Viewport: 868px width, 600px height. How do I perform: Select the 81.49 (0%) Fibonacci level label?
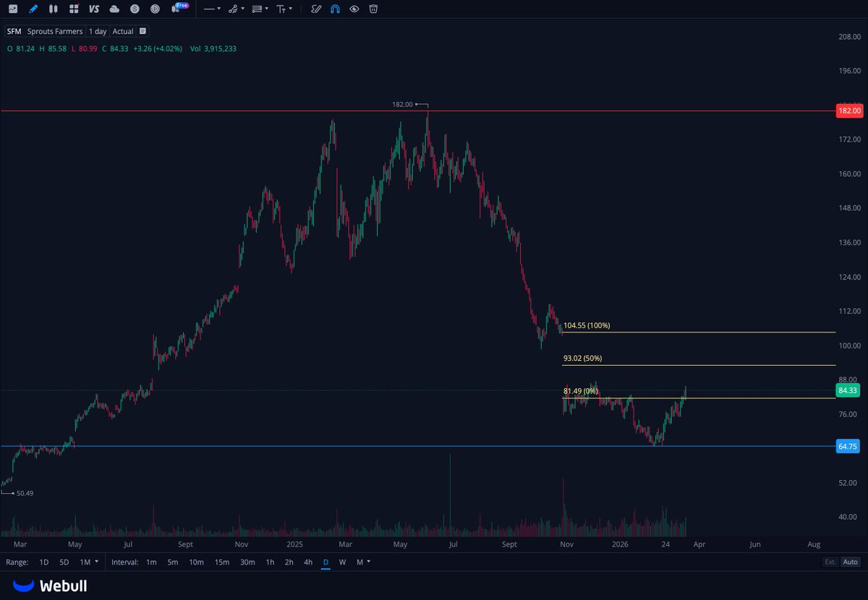[580, 391]
